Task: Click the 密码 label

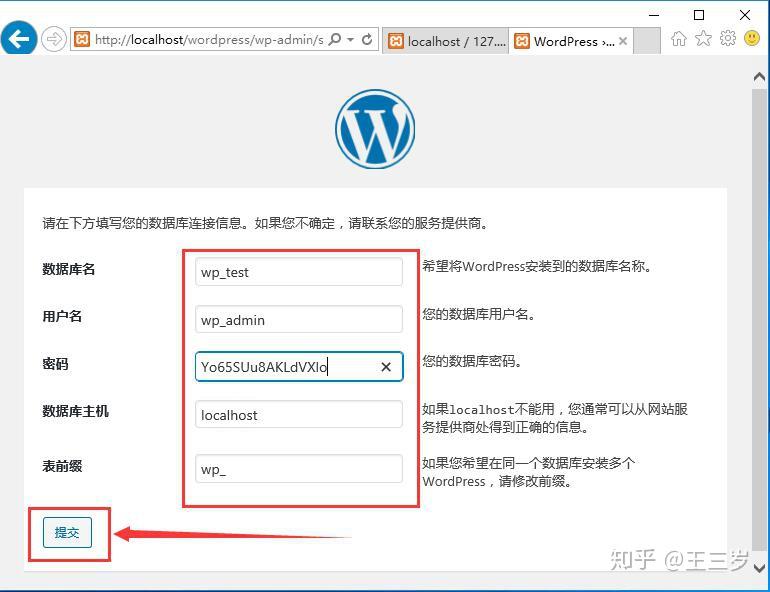Action: coord(55,364)
